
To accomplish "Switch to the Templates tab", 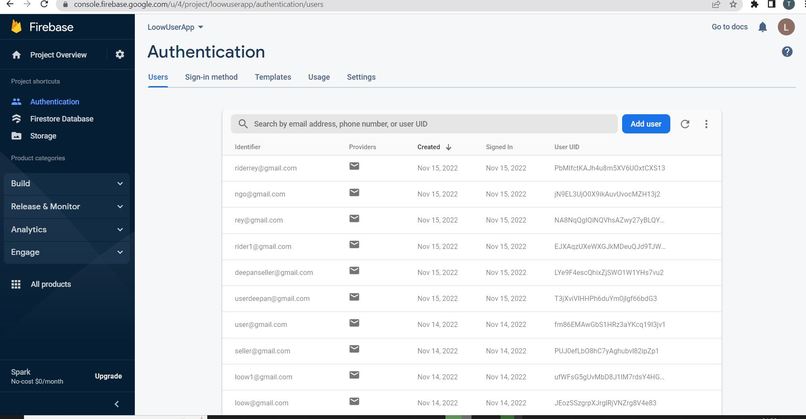I will [x=273, y=77].
